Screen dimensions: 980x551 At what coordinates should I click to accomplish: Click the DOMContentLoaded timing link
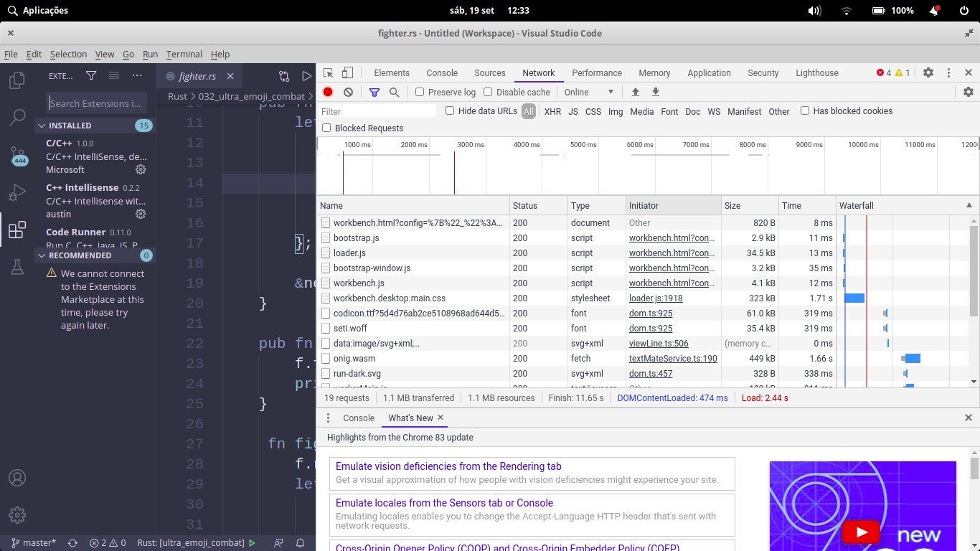pos(672,397)
